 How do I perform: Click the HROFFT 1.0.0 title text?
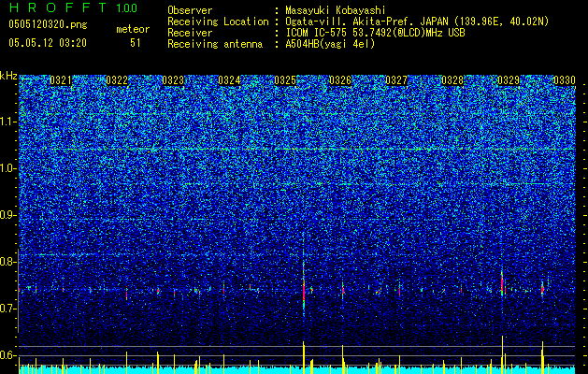[x=74, y=7]
